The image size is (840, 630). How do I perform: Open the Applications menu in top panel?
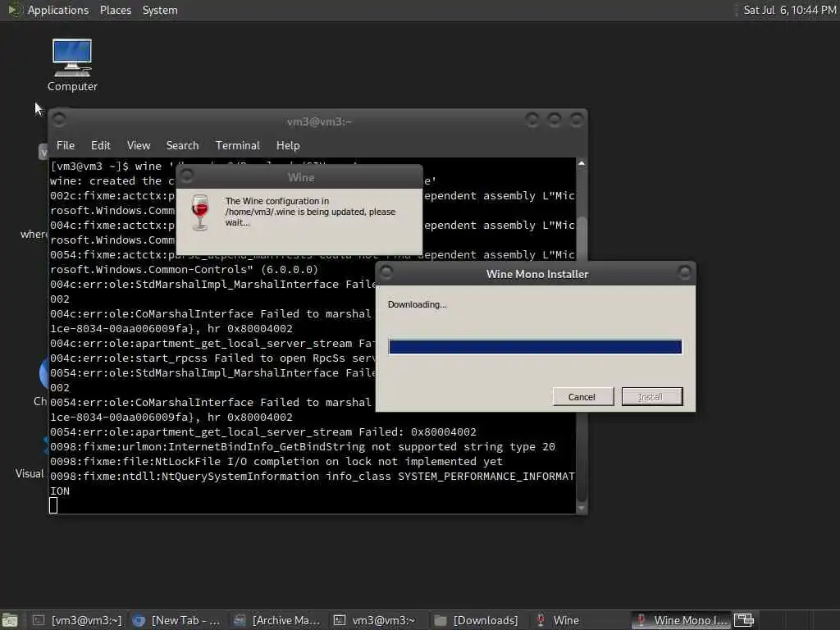coord(58,10)
